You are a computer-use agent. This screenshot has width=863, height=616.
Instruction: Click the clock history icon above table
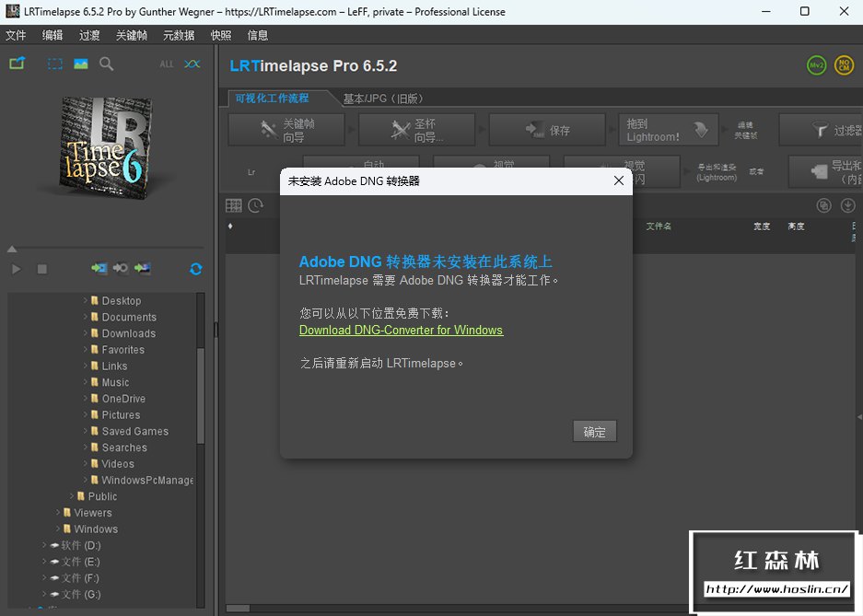pos(255,205)
